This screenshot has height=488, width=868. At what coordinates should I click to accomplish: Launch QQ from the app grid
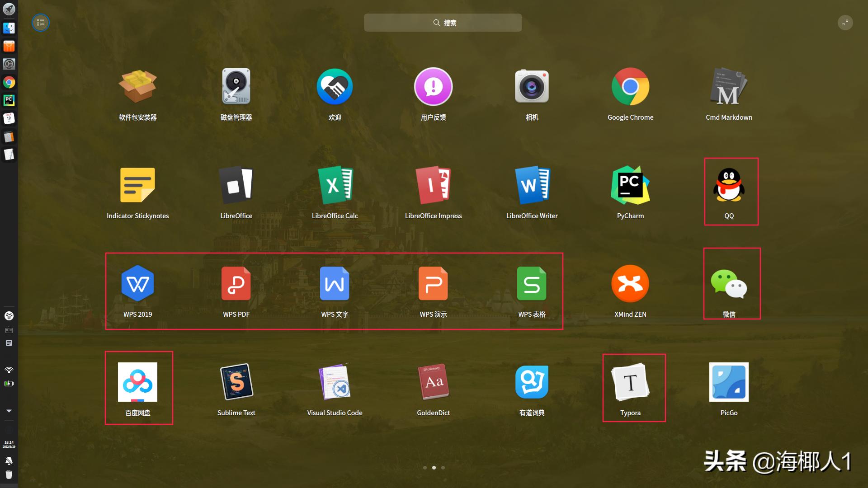point(729,185)
